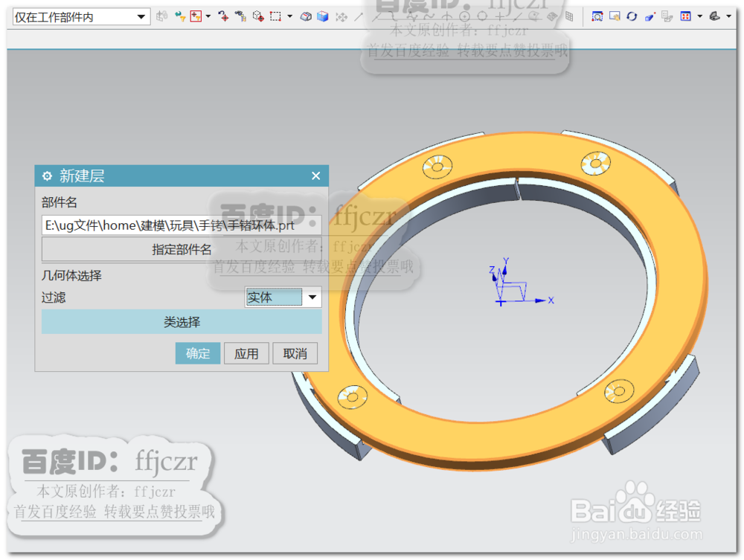
Task: Click 取消 to cancel the dialog
Action: (x=295, y=353)
